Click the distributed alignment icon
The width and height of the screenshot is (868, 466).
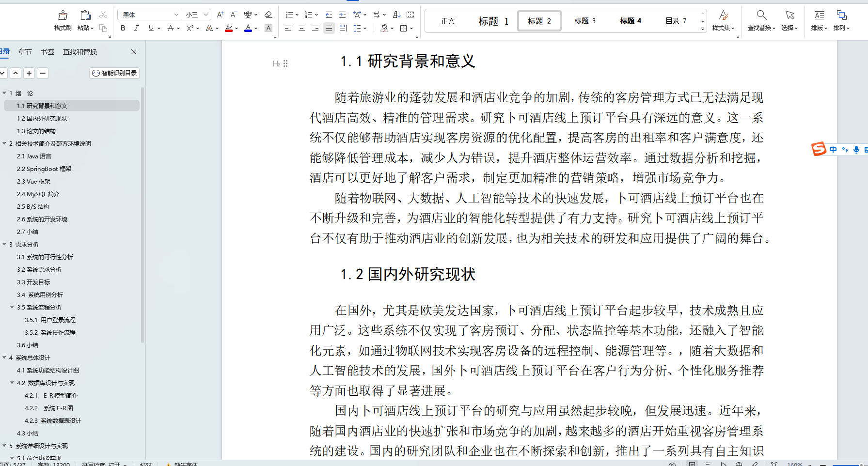point(342,28)
